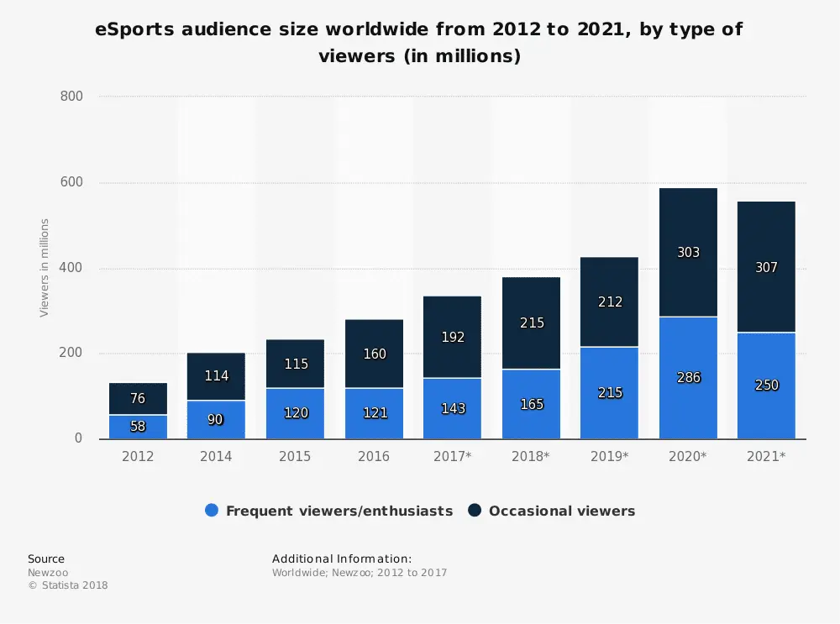Click the 2014 occasional segment labeled 114
The height and width of the screenshot is (624, 840).
point(216,376)
